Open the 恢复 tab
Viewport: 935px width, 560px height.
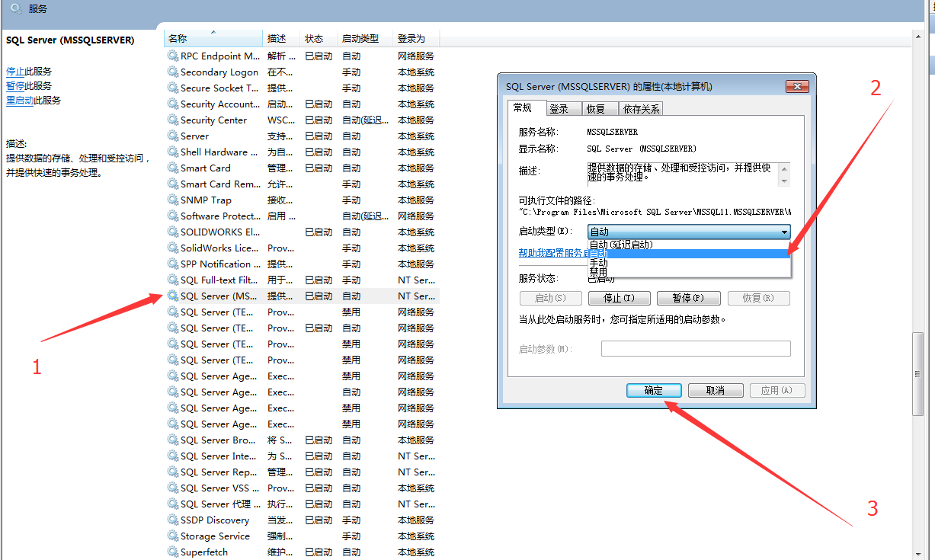coord(600,109)
